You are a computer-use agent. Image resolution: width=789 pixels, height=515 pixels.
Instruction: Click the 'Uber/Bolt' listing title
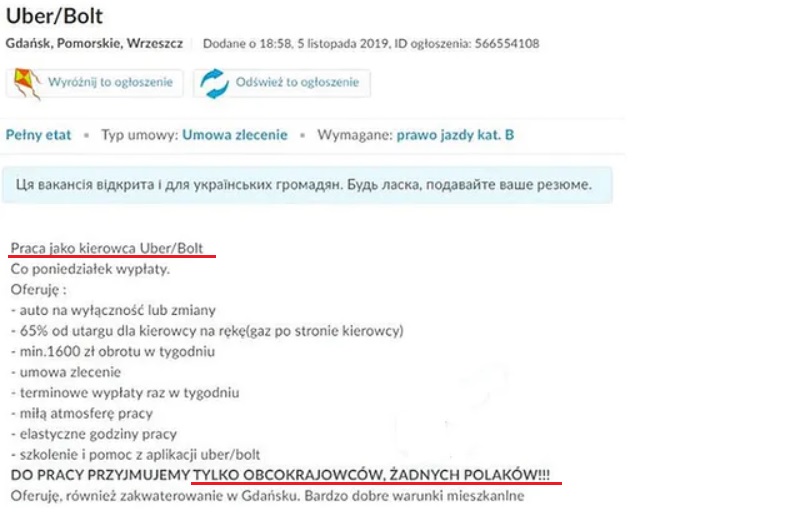(x=54, y=16)
